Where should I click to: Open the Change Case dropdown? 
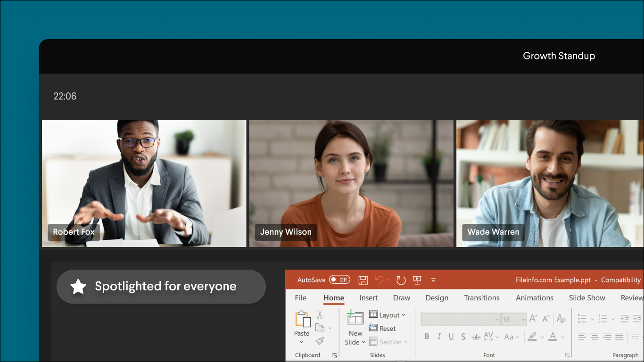509,337
